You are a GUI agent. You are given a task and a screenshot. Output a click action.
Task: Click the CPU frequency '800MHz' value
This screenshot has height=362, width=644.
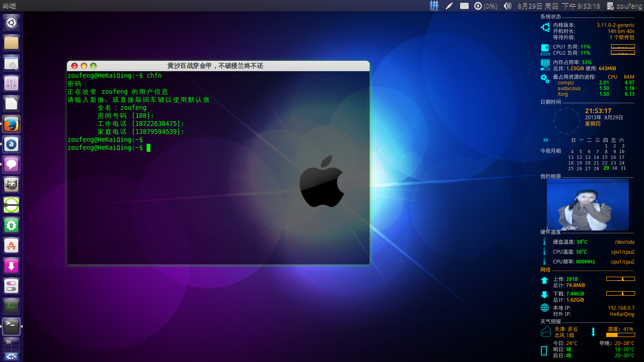586,262
